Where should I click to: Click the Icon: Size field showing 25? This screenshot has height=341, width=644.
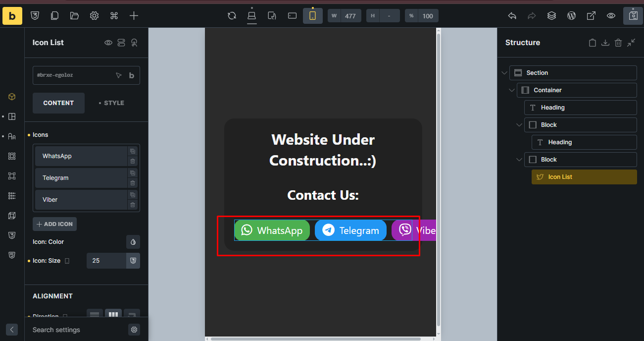(106, 261)
